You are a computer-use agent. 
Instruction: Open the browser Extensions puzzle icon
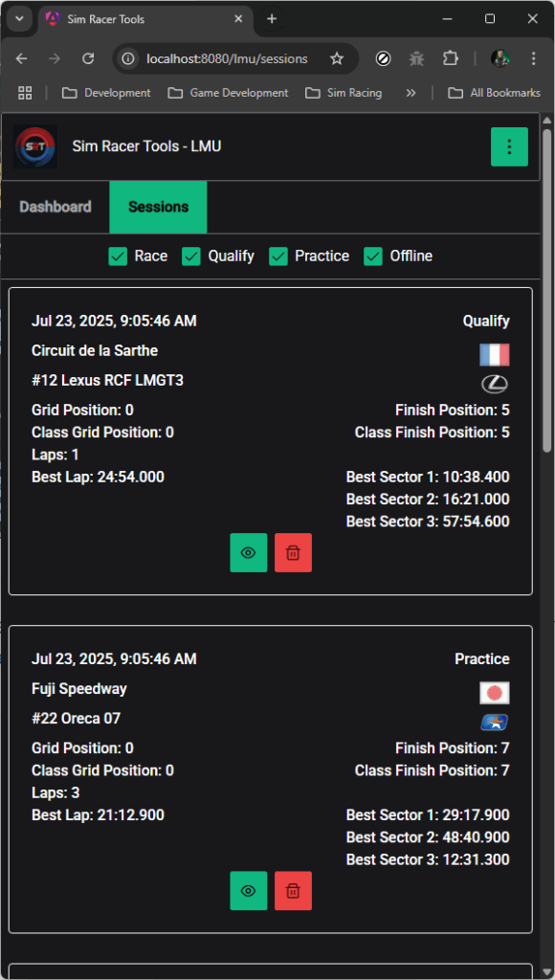[450, 58]
